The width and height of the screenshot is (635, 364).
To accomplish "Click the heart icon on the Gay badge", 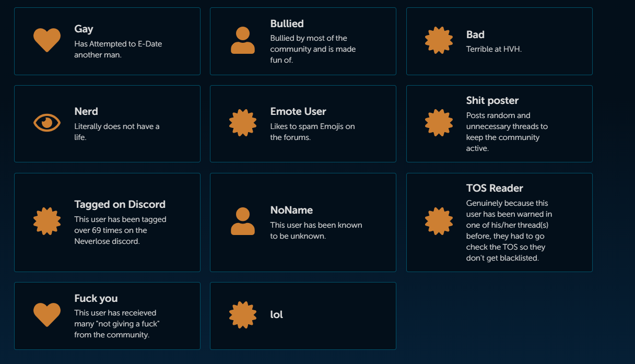I will click(47, 40).
